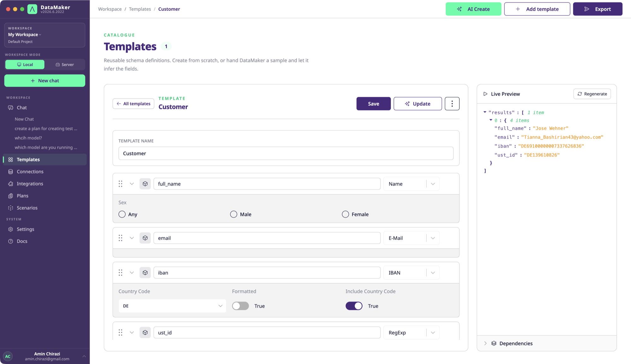Disable the Include Country Code switch
The height and width of the screenshot is (364, 631).
(354, 306)
